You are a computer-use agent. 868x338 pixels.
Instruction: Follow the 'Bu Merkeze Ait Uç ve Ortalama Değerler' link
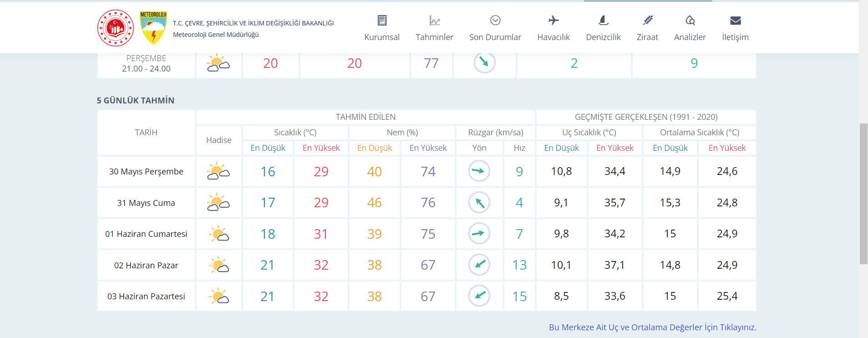click(653, 327)
